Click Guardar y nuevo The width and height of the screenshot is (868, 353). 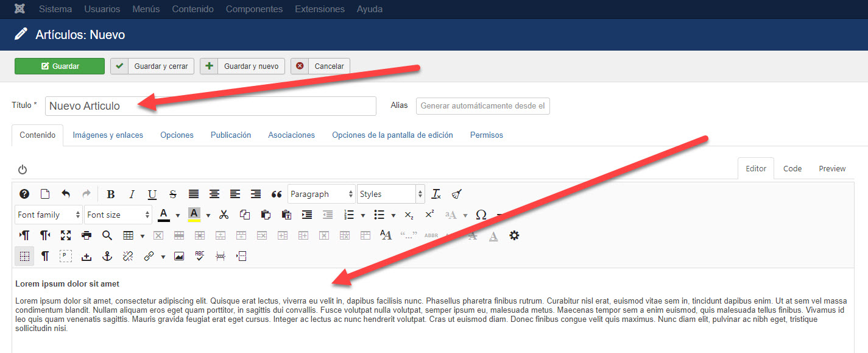coord(242,66)
